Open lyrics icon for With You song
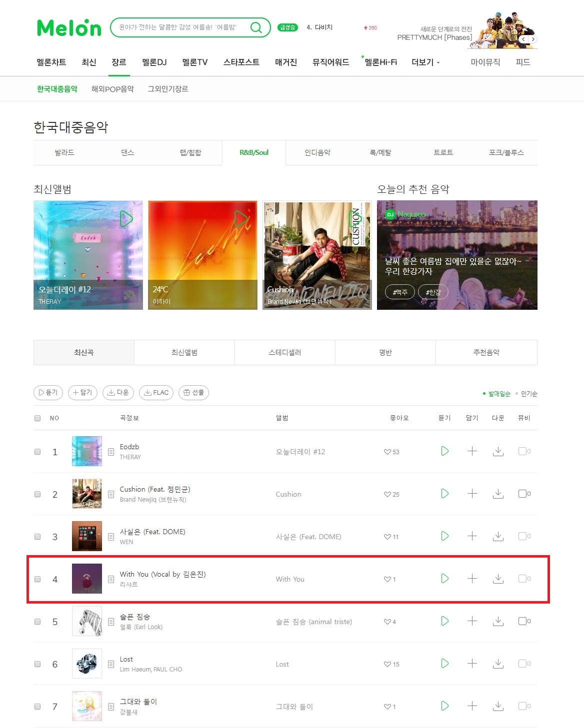 (x=111, y=579)
